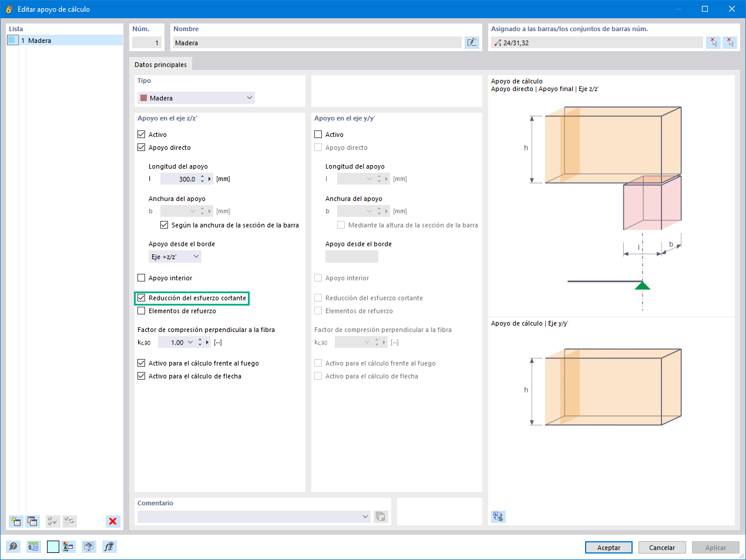Open the kc,90 factor value dropdown

tap(190, 343)
